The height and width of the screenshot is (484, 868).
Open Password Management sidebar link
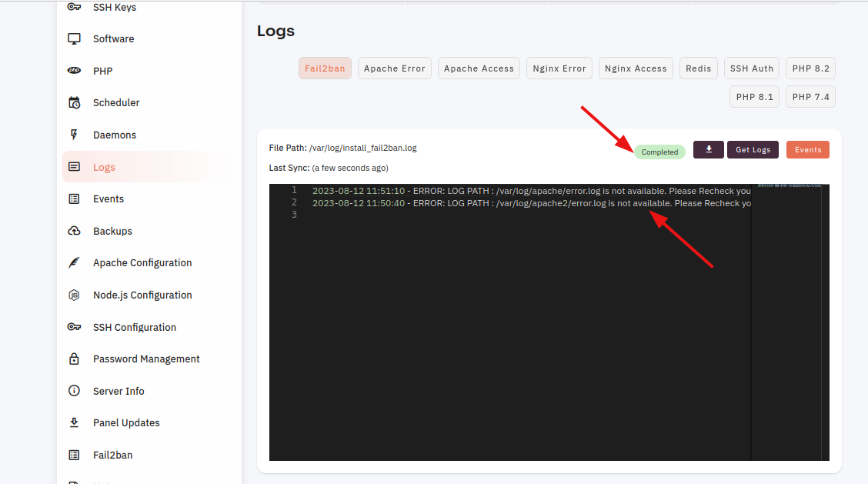pos(146,359)
